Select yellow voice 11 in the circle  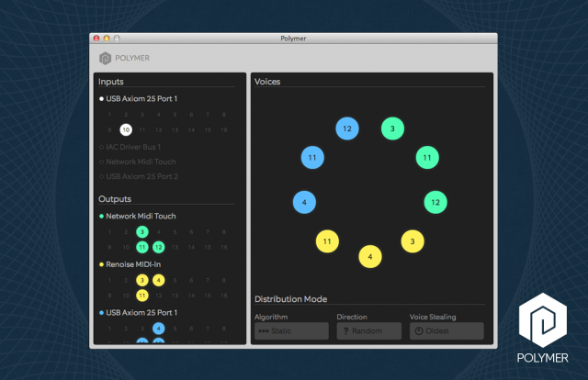327,241
